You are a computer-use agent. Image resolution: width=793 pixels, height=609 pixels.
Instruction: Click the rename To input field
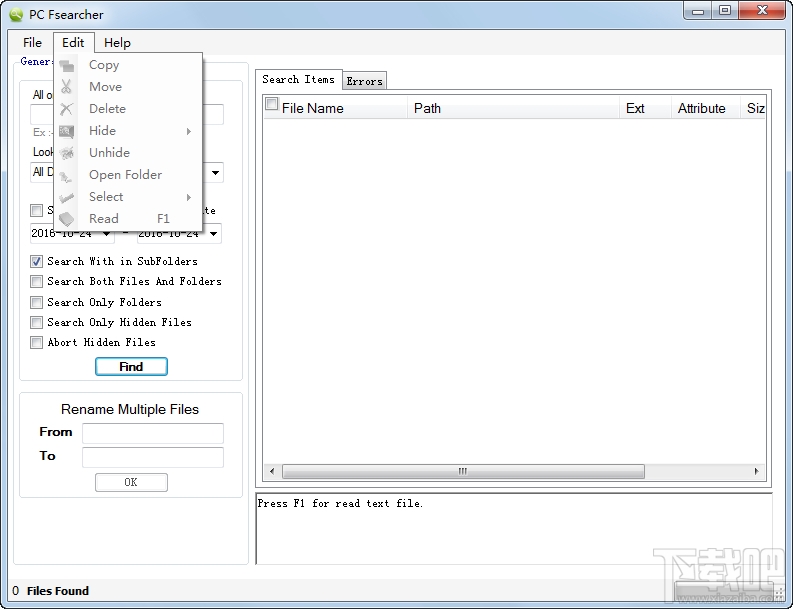point(153,457)
